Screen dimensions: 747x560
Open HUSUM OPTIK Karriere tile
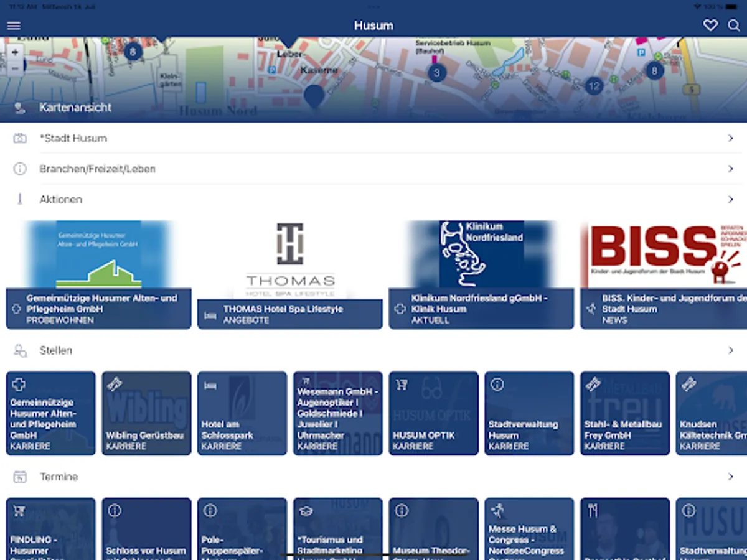(434, 413)
